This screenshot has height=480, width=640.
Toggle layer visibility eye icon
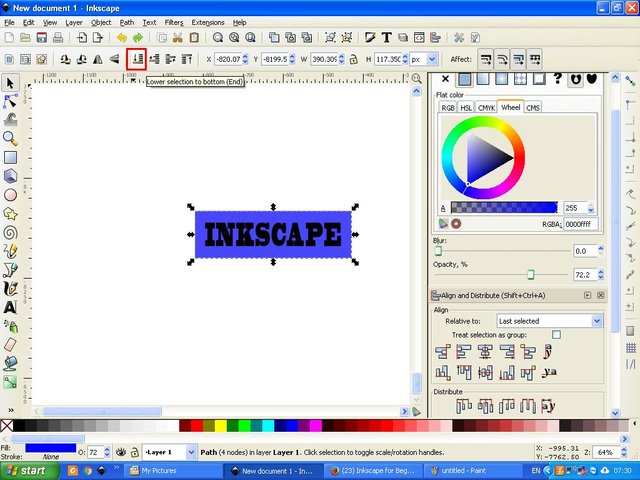120,452
